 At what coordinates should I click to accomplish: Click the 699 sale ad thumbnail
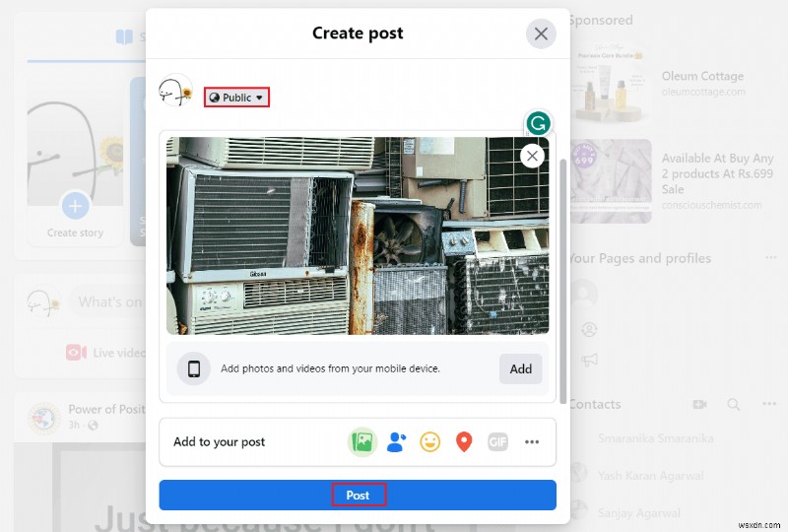[610, 181]
